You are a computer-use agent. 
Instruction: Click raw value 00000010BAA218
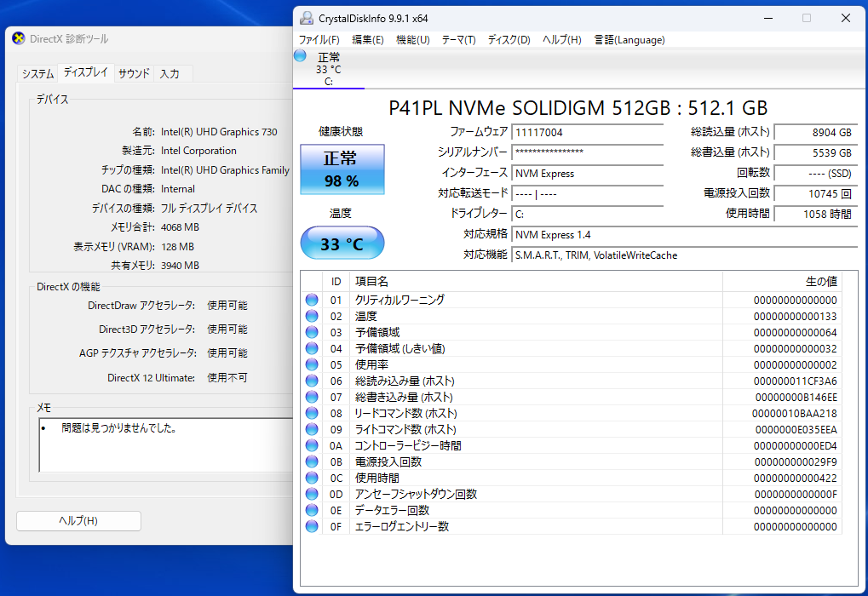[795, 414]
